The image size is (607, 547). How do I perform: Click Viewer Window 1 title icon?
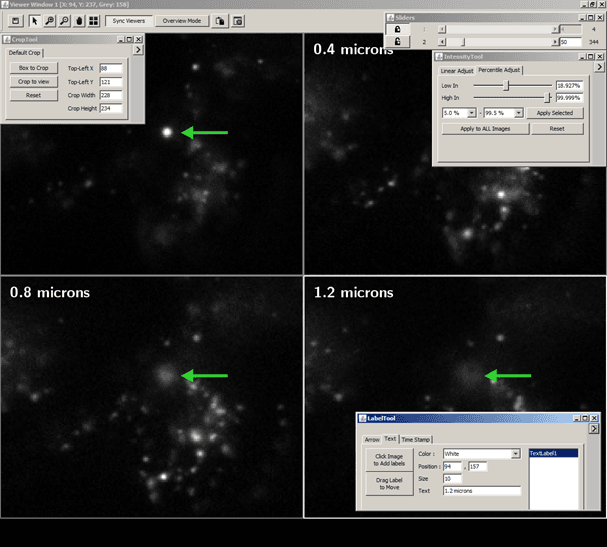point(5,4)
